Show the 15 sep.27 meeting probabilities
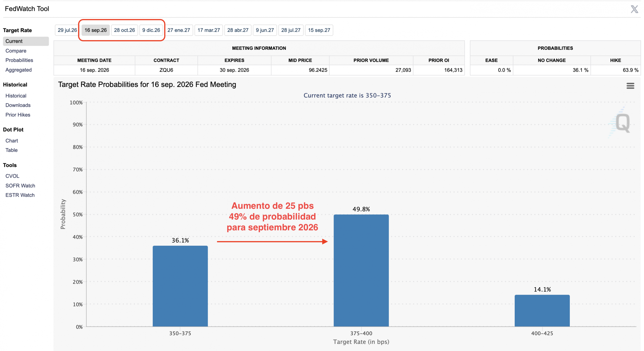The image size is (644, 351). tap(319, 30)
